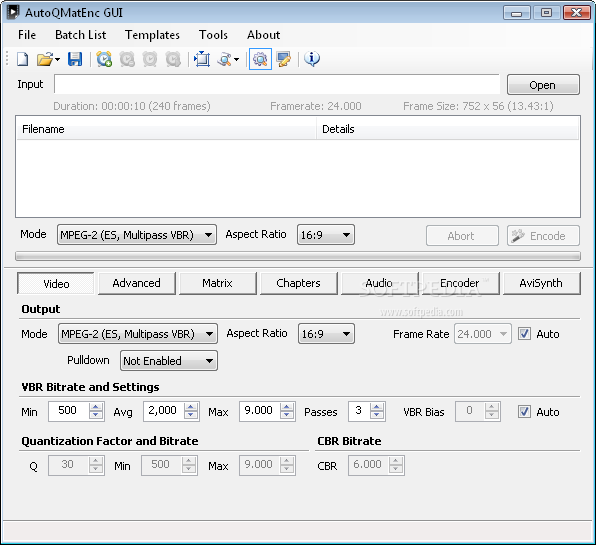Toggle the VBR Bias Auto checkbox

pos(524,412)
